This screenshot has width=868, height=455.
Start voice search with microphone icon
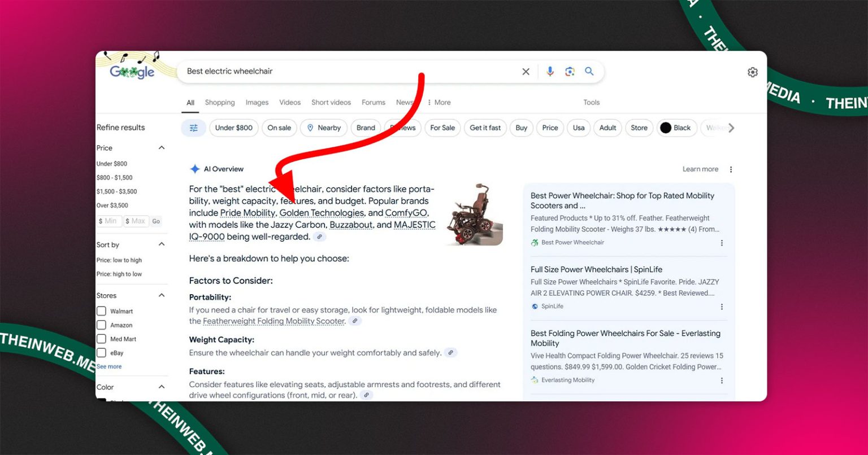tap(550, 72)
